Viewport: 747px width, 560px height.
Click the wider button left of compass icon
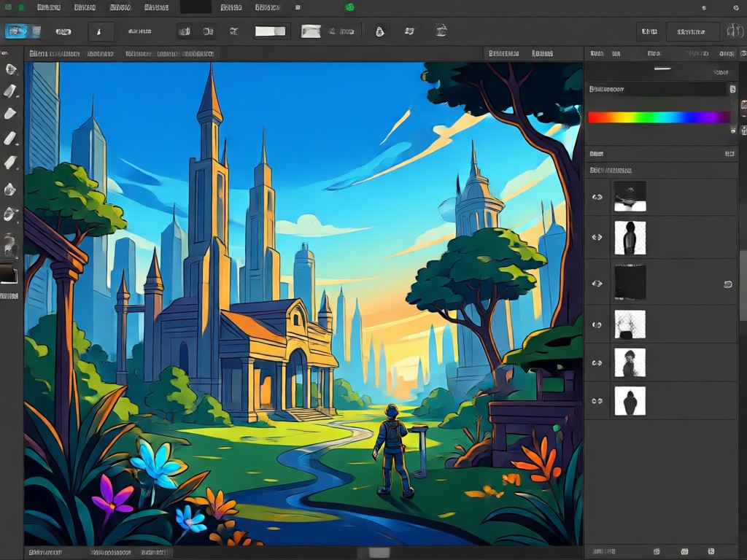(693, 32)
